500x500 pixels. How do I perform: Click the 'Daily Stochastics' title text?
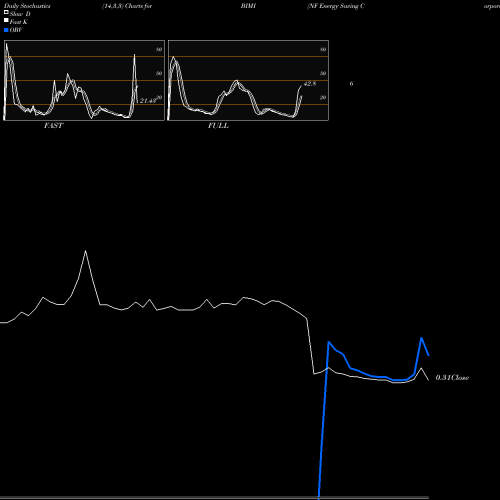pyautogui.click(x=27, y=6)
